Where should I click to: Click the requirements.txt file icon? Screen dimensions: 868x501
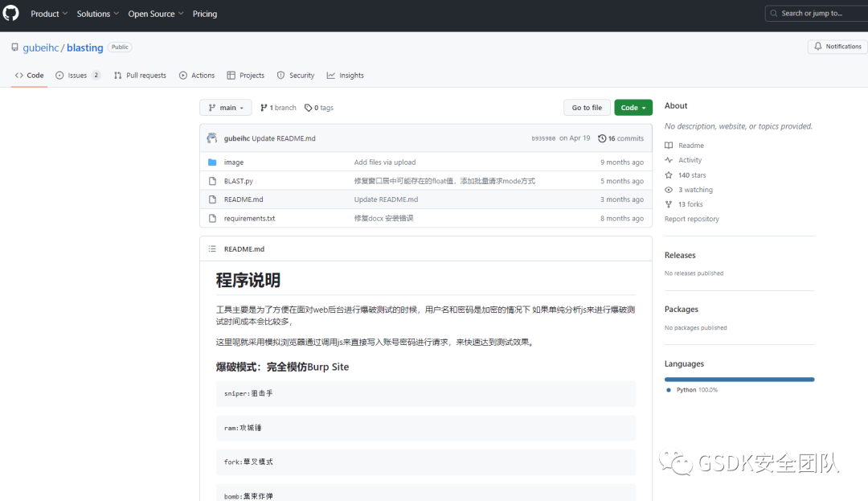[x=212, y=218]
